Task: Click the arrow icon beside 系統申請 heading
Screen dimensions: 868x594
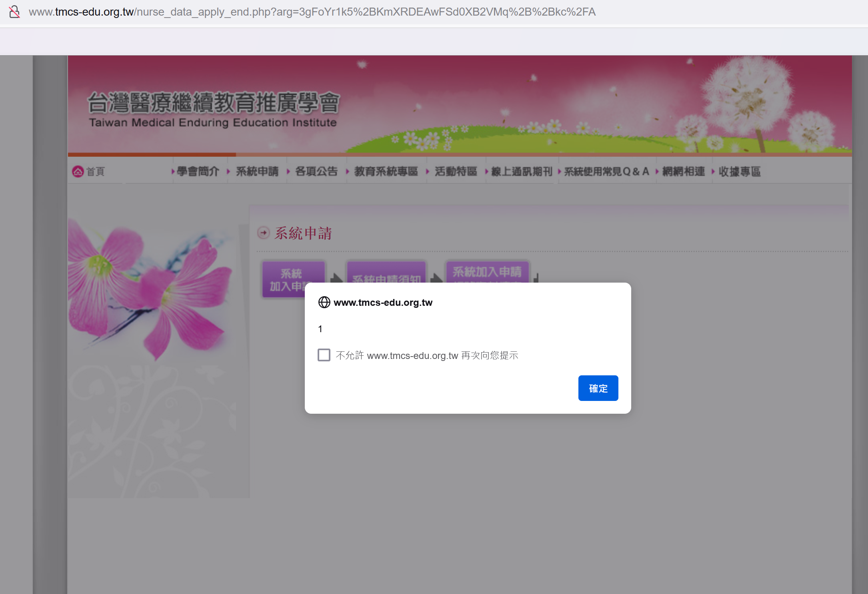Action: click(263, 233)
